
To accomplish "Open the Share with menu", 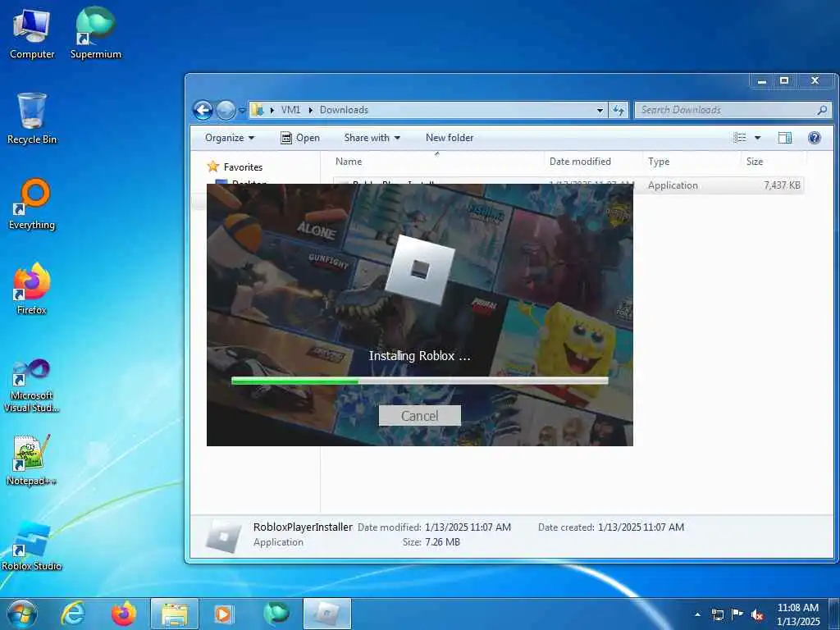I will [372, 138].
